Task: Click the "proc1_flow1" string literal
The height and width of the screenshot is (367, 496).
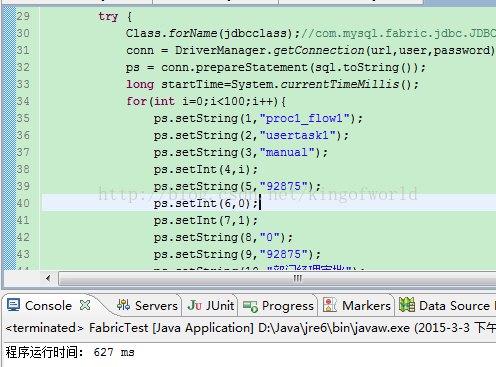Action: (x=304, y=119)
